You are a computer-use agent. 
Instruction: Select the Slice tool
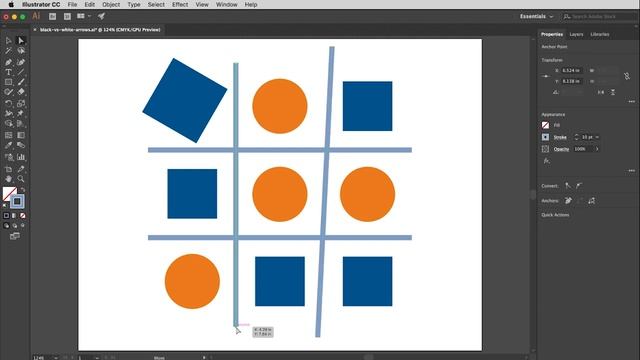tap(21, 169)
